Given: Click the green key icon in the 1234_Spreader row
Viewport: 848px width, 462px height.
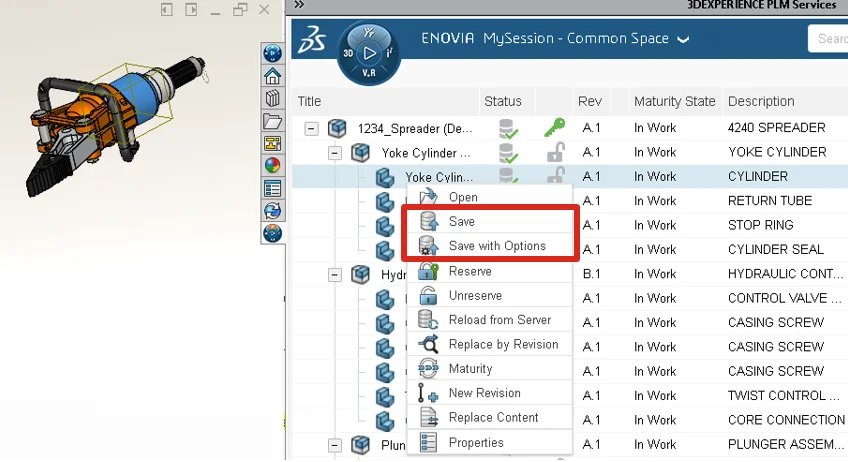Looking at the screenshot, I should pos(554,128).
